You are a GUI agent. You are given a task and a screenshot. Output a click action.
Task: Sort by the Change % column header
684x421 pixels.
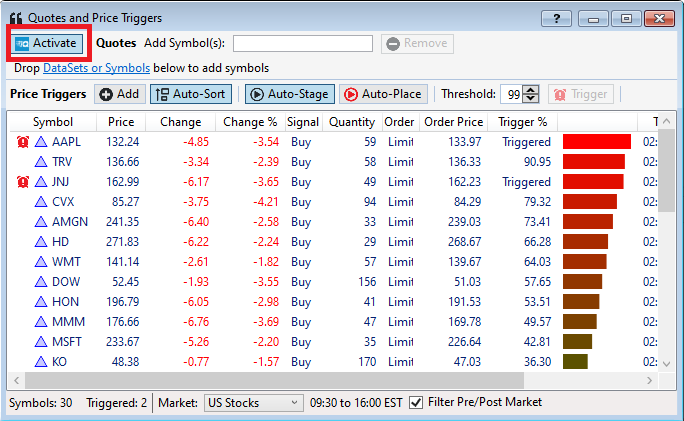(250, 122)
